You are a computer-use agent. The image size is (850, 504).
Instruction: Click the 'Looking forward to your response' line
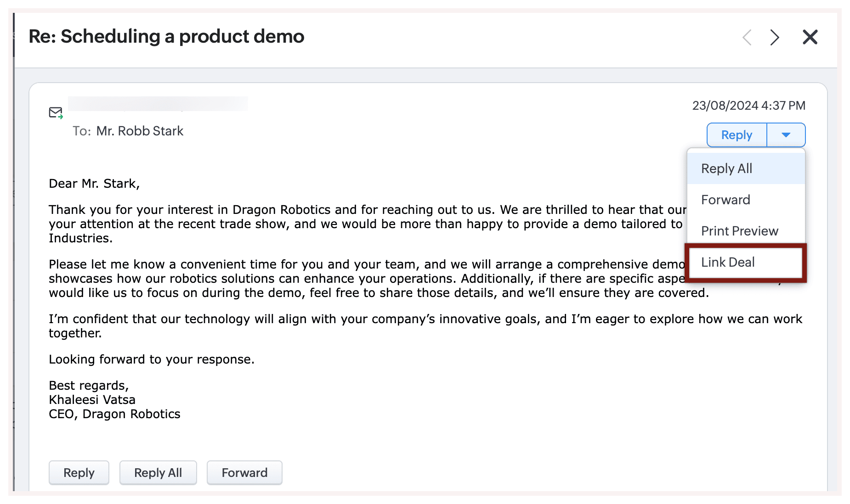click(x=152, y=359)
